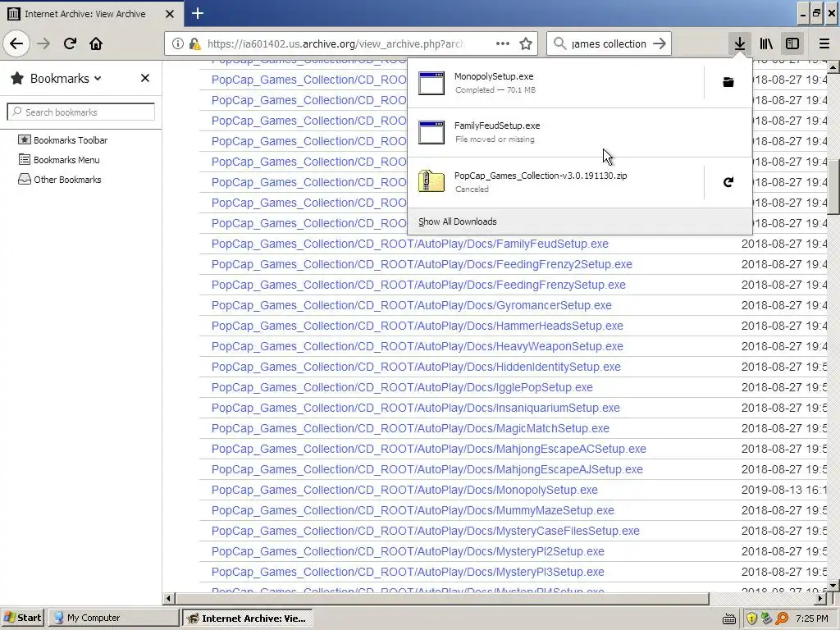The width and height of the screenshot is (840, 630).
Task: Open Bookmarks Menu folder
Action: [x=59, y=160]
